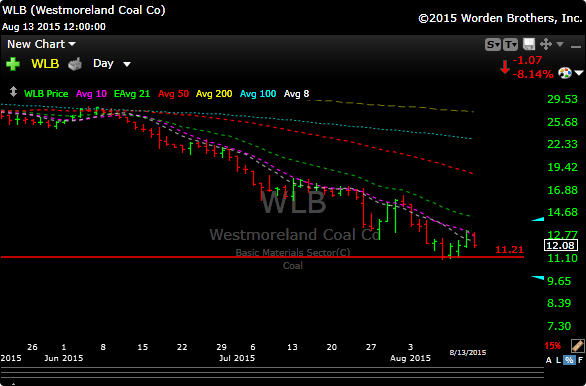Screen dimensions: 586x386
Task: Click the Avg 8 legend label
Action: (x=296, y=94)
